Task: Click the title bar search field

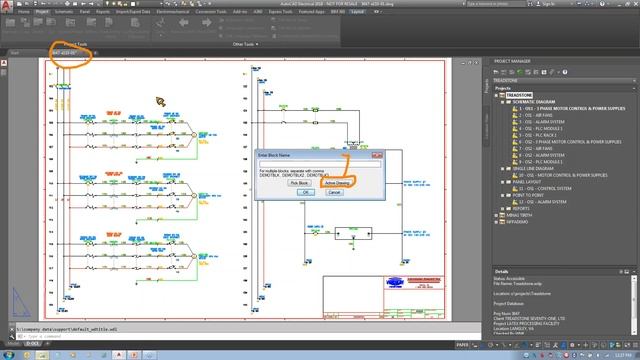Action: click(x=495, y=4)
